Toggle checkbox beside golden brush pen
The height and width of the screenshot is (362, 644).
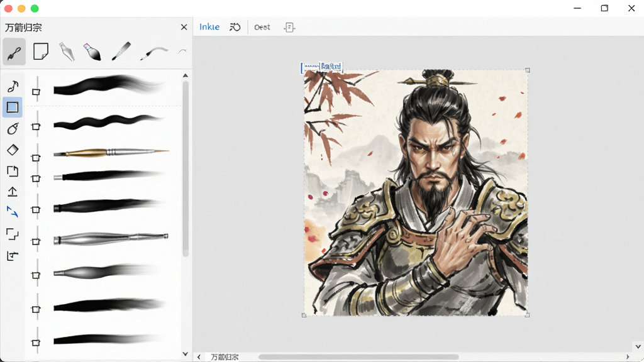coord(36,158)
